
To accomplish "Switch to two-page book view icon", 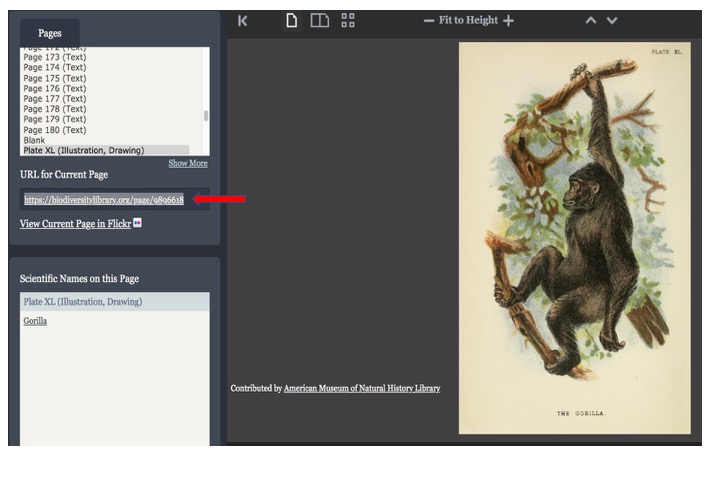I will pyautogui.click(x=320, y=21).
